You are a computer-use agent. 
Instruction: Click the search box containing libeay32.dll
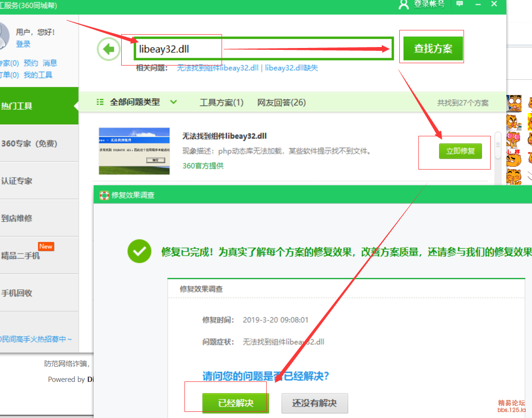[x=264, y=49]
